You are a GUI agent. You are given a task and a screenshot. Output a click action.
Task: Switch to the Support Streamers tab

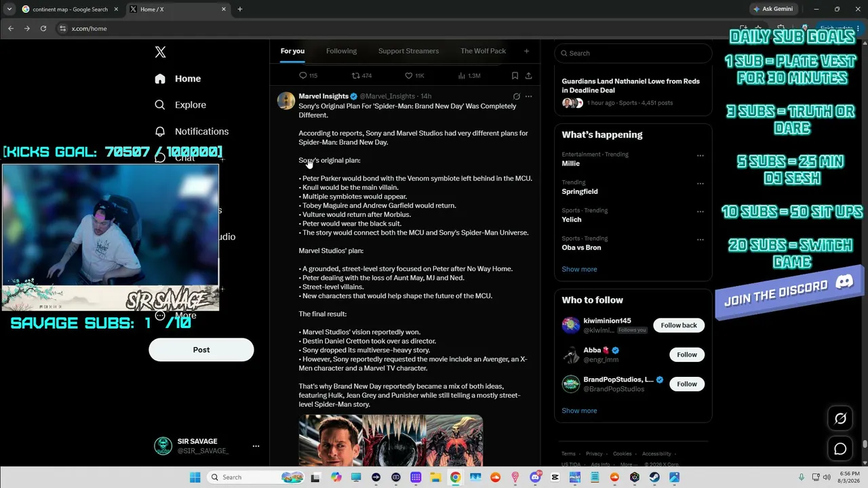(x=408, y=51)
